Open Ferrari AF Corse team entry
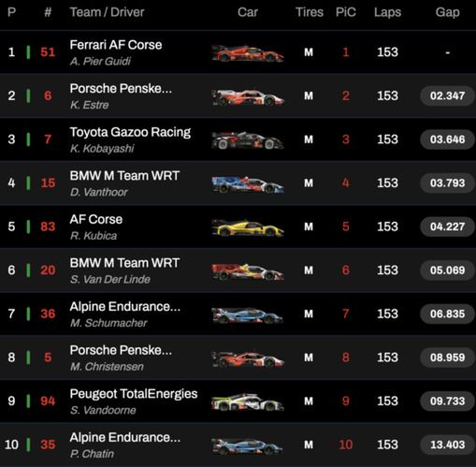 116,45
